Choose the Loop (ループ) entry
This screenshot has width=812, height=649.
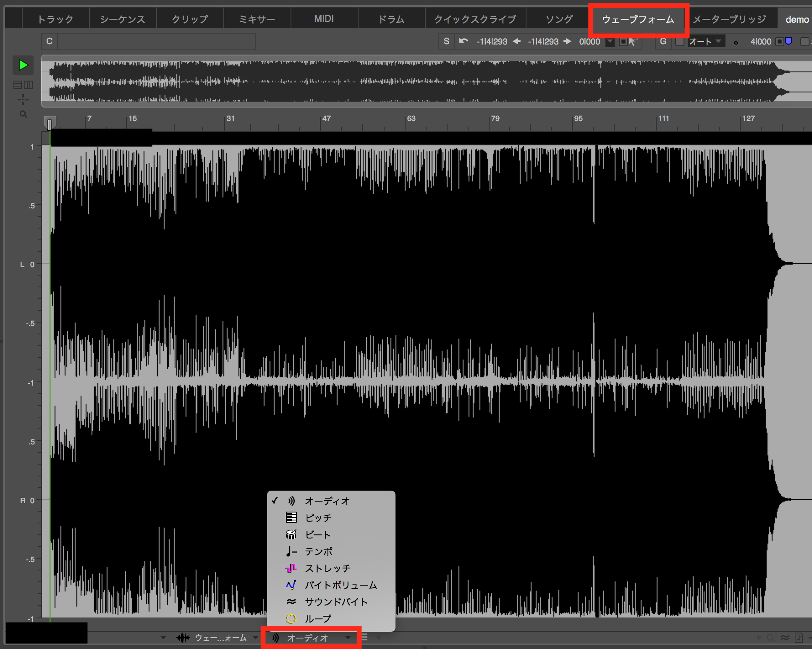(x=317, y=619)
